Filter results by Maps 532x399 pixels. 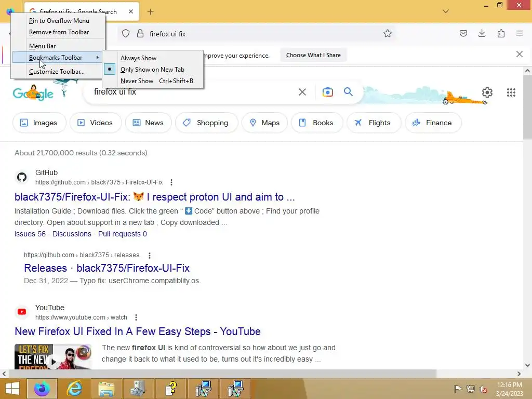click(x=264, y=123)
